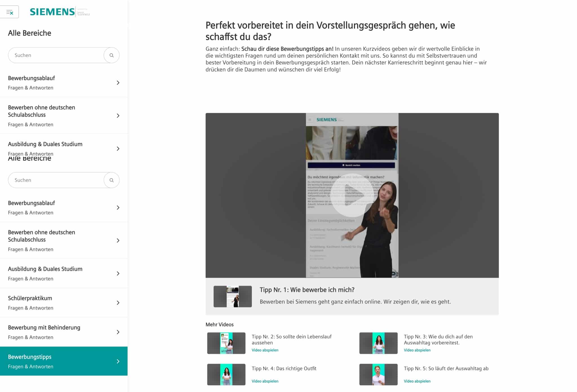The image size is (577, 392).
Task: Click 'Fragen & Antworten' under Schülerpraktikum
Action: coord(31,308)
